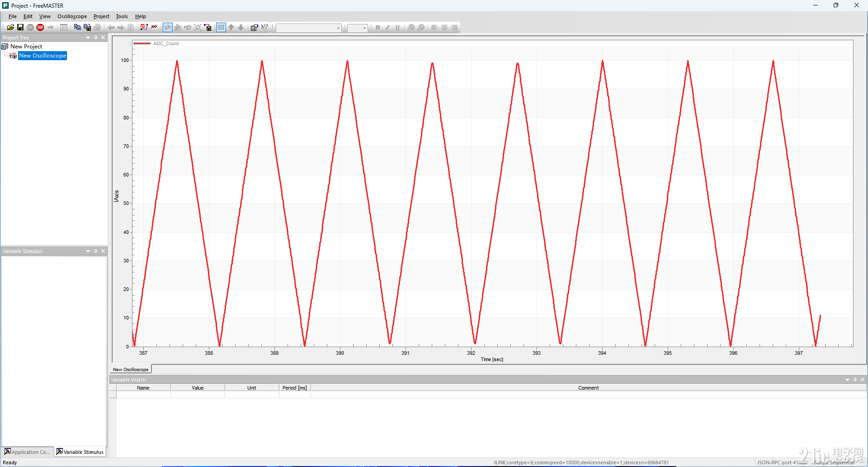The image size is (868, 467).
Task: Save the project using the floppy icon
Action: click(20, 28)
